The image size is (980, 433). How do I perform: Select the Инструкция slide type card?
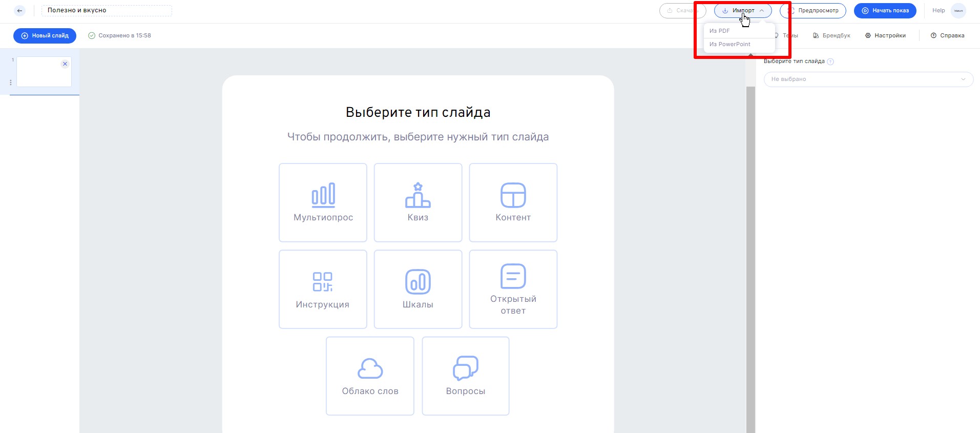323,289
